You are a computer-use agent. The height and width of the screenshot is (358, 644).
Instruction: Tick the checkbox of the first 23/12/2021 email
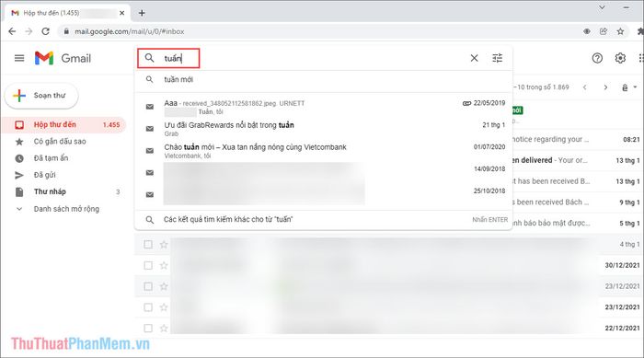(148, 286)
